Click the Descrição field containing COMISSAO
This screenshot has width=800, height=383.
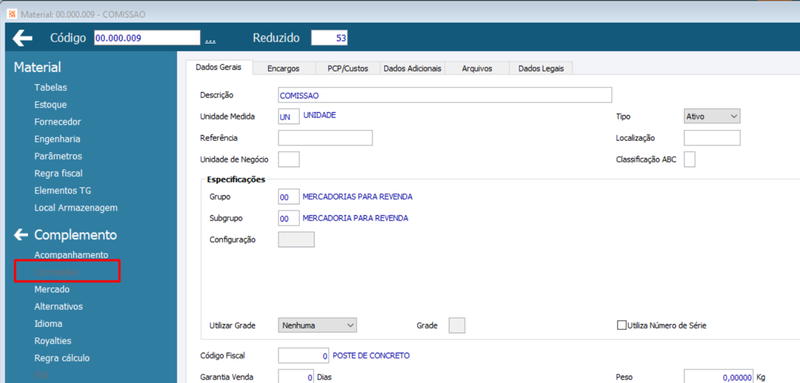coord(444,95)
